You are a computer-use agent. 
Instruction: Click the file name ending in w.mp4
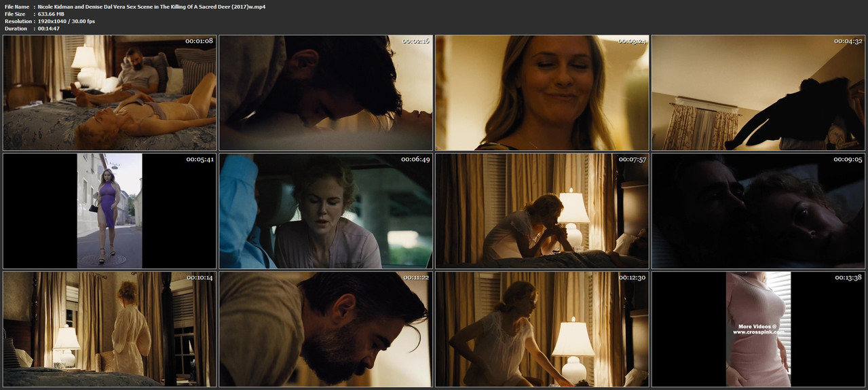click(151, 6)
